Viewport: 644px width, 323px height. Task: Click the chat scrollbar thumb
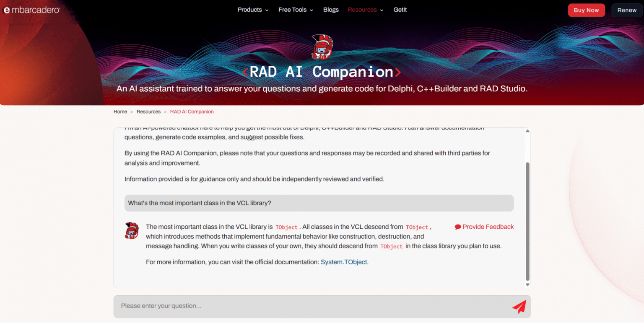527,222
